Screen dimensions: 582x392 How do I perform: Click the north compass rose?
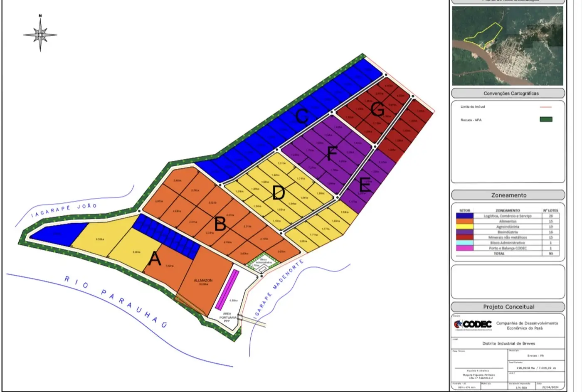click(x=40, y=34)
